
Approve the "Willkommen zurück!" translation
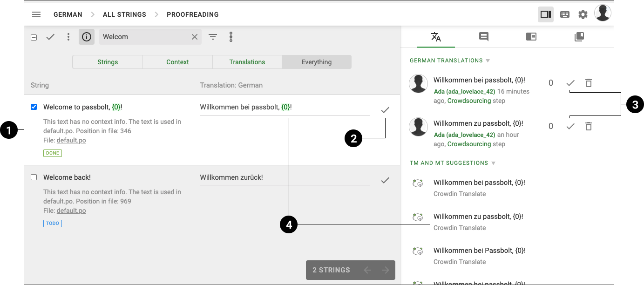[x=385, y=180]
